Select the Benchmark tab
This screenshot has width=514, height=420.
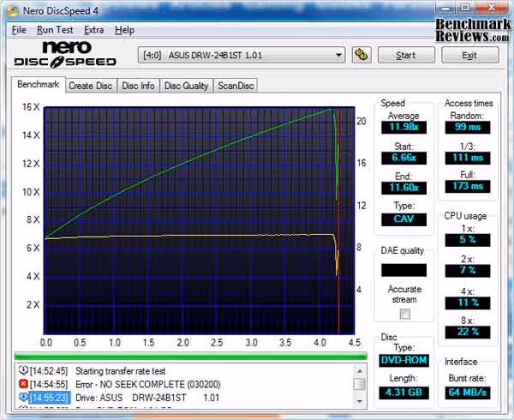click(x=39, y=85)
